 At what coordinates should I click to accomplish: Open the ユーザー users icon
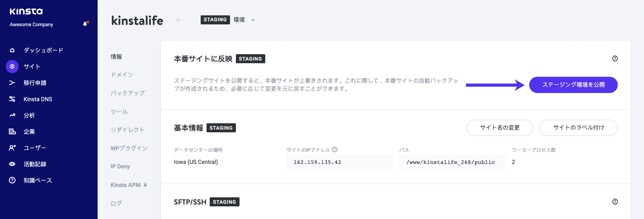tap(12, 148)
